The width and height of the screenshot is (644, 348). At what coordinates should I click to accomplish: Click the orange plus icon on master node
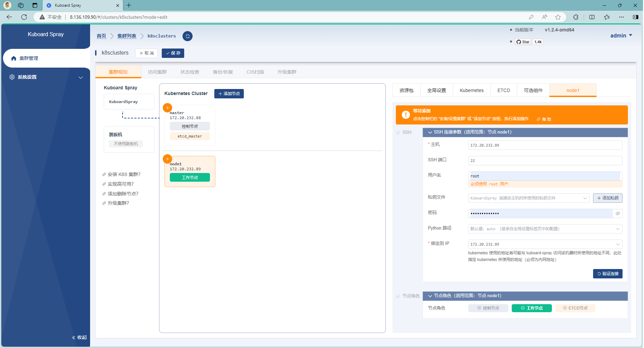167,108
